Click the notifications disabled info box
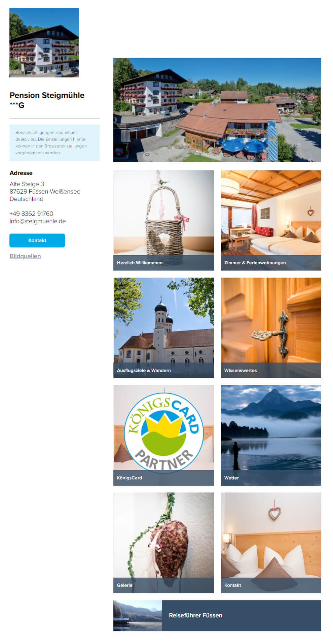The height and width of the screenshot is (644, 333). point(54,143)
